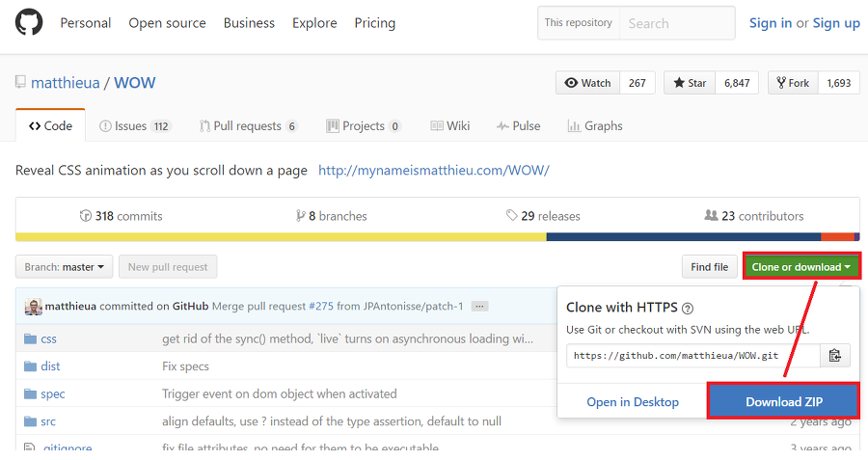Image resolution: width=868 pixels, height=460 pixels.
Task: Open the 'get rid of the sync() method' commit
Action: [x=347, y=338]
